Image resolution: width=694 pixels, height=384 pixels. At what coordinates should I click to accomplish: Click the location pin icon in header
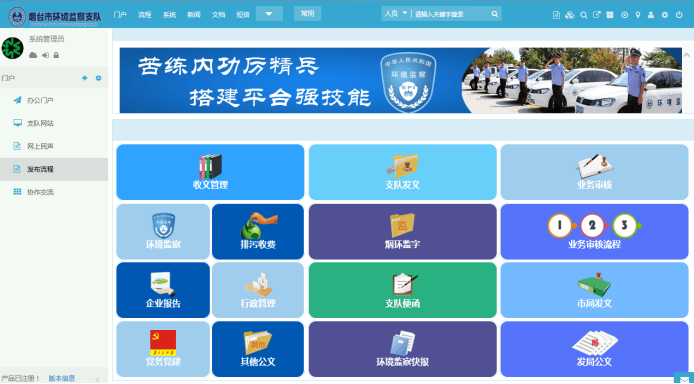(638, 15)
